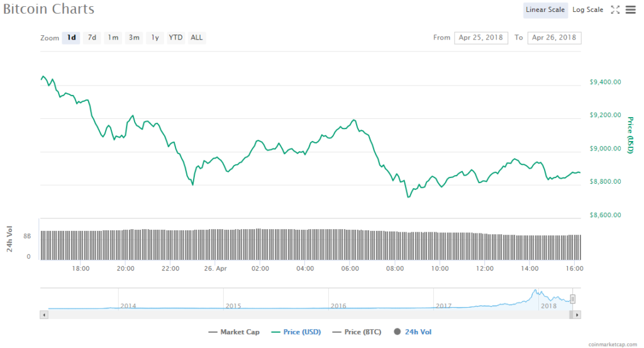Set zoom to 1m
The height and width of the screenshot is (348, 644).
click(113, 38)
